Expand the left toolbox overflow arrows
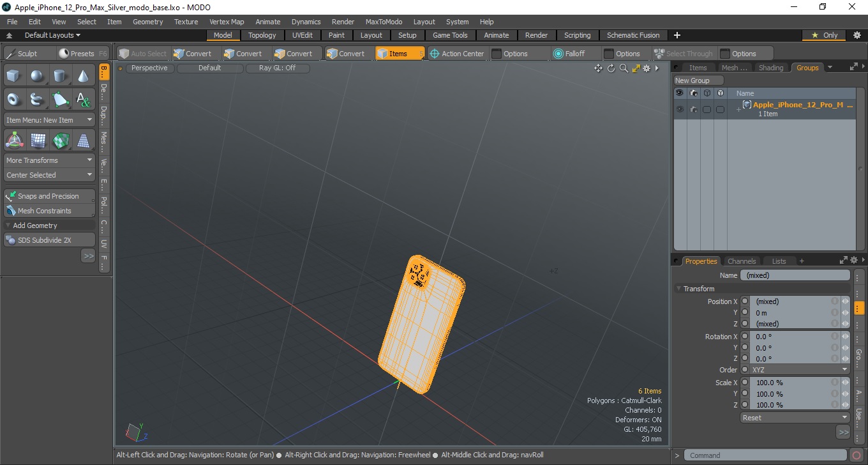868x465 pixels. (88, 256)
